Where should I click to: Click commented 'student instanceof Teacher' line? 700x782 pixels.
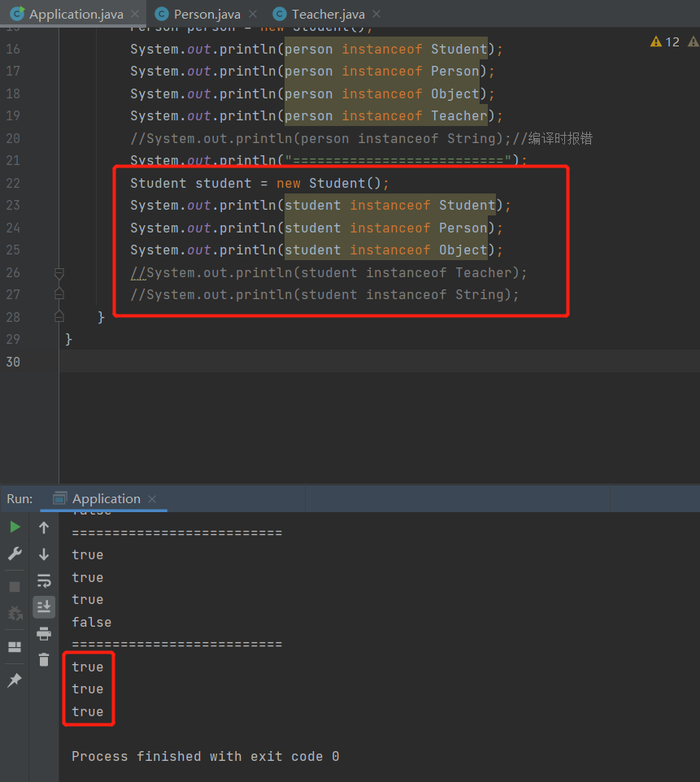tap(328, 273)
